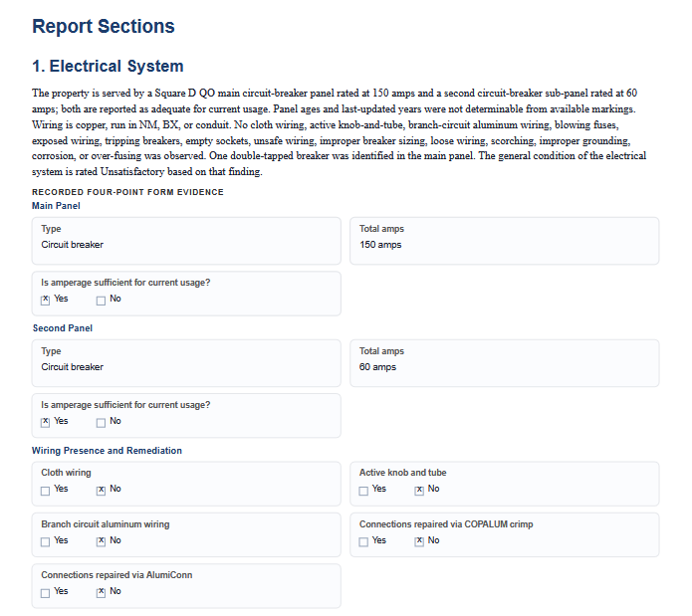Check No for COPALUM crimp repairs
This screenshot has width=692, height=616.
pos(419,542)
